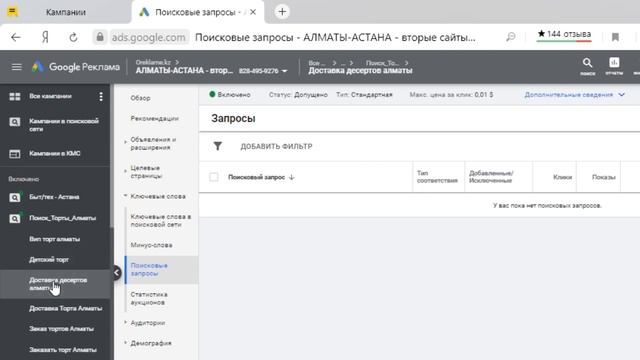Click Тип: Стандартная text
The image size is (640, 360).
pos(364,95)
